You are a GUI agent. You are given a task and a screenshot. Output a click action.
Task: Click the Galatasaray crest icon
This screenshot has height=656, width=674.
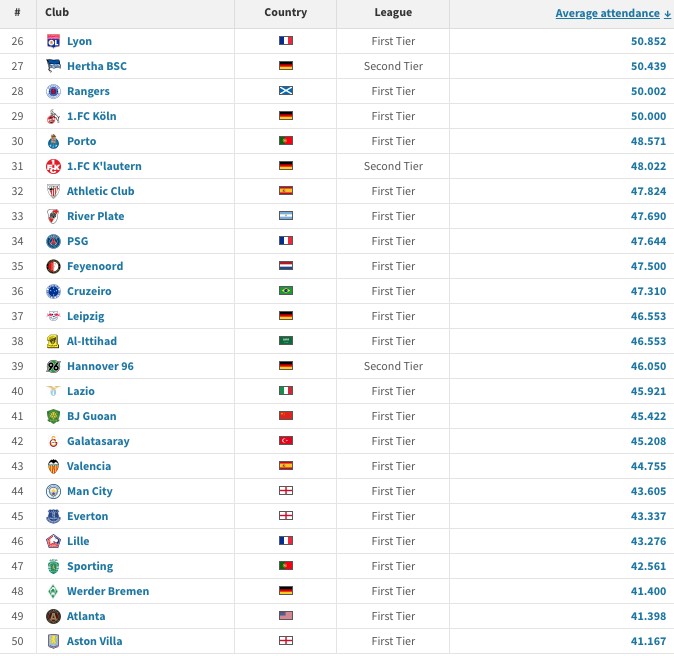pyautogui.click(x=53, y=441)
